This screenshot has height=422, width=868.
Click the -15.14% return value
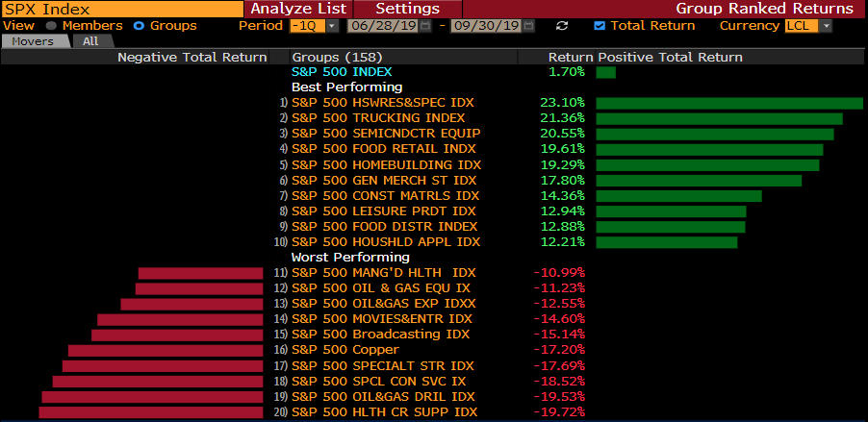click(559, 335)
